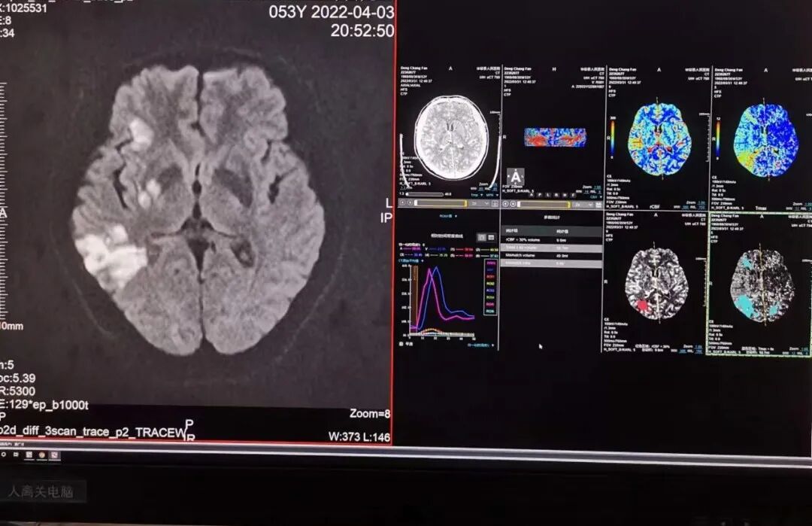812x526 pixels.
Task: Switch to chart view icon in curve panel
Action: [x=482, y=237]
